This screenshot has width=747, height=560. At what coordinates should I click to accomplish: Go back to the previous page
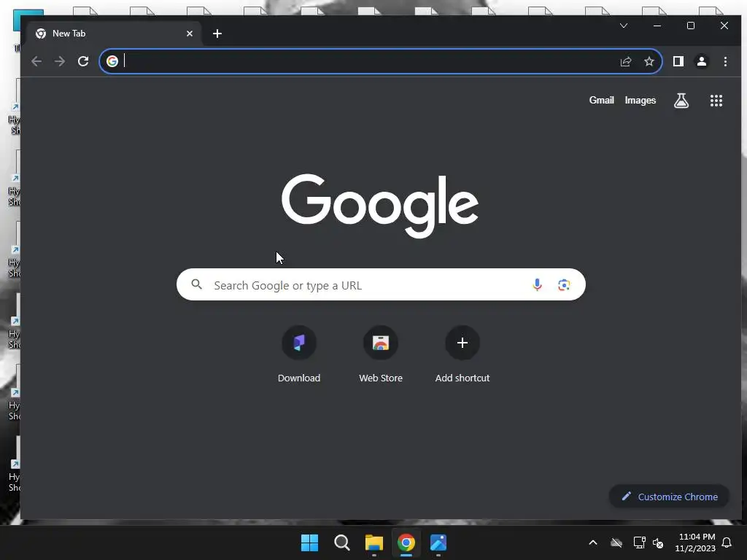(x=36, y=61)
